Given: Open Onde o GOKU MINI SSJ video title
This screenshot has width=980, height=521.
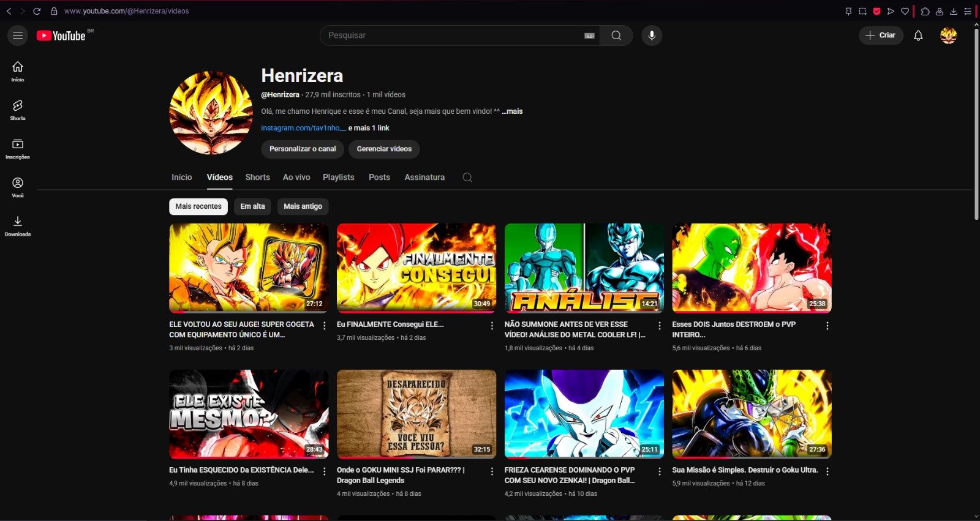Looking at the screenshot, I should (x=401, y=475).
